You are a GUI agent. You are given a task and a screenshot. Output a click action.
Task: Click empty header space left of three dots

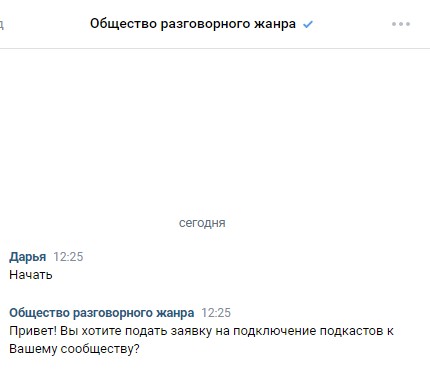pos(350,24)
